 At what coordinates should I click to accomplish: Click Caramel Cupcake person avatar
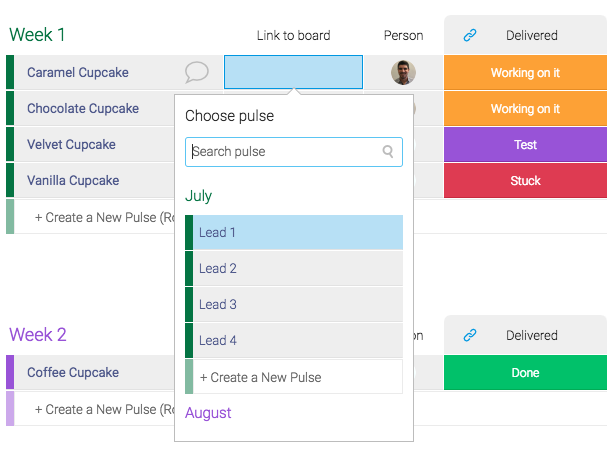403,72
